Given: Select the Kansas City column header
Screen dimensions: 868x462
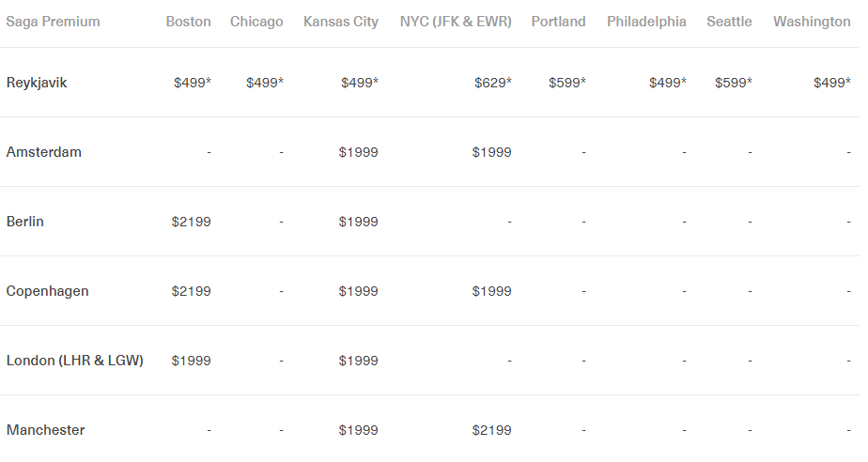Looking at the screenshot, I should tap(341, 22).
